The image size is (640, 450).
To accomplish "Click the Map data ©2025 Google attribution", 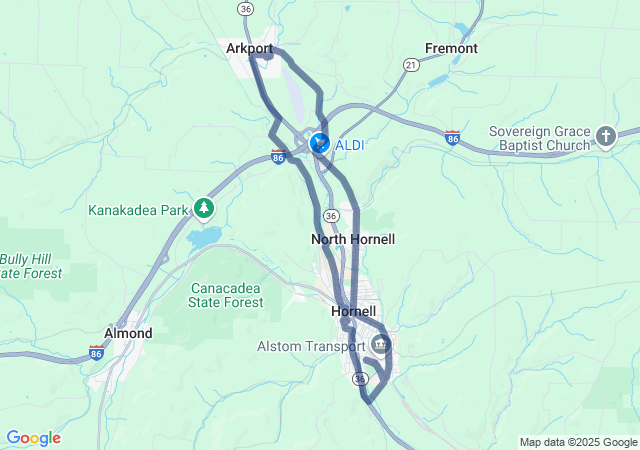I will tap(578, 443).
